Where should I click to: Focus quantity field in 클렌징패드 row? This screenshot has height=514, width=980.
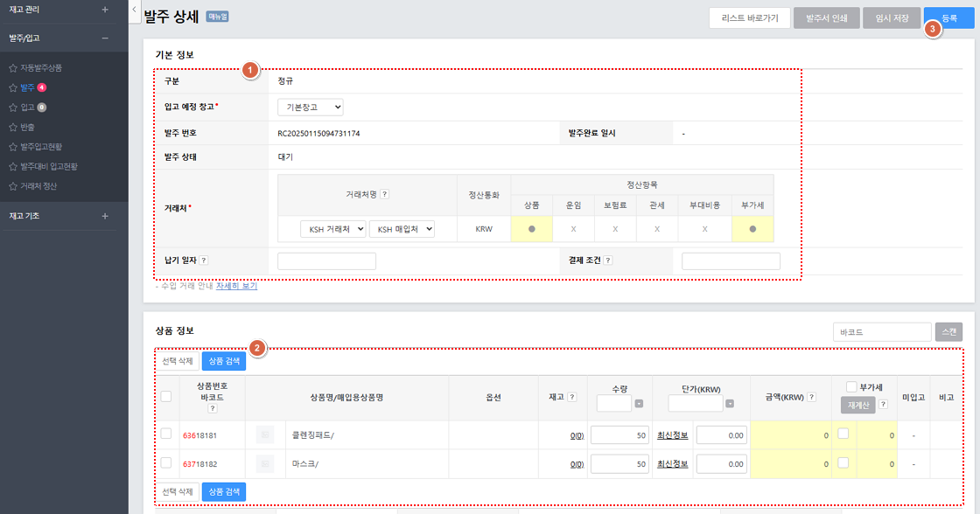tap(619, 435)
